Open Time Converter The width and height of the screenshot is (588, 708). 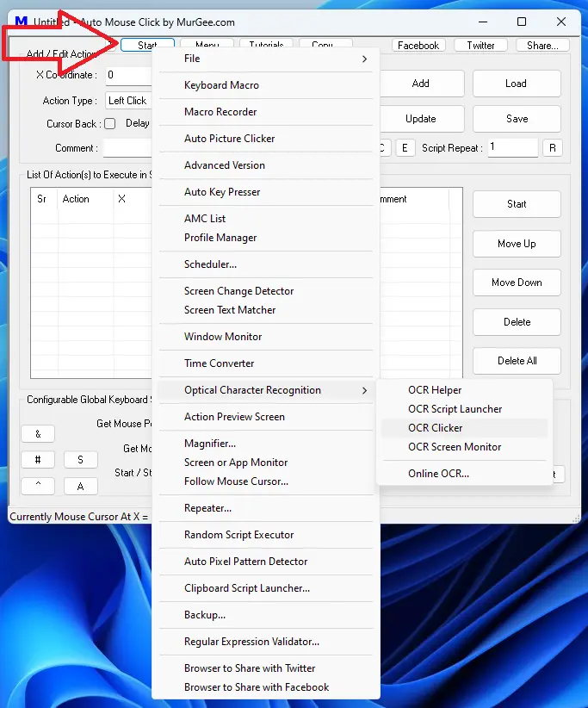(266, 363)
